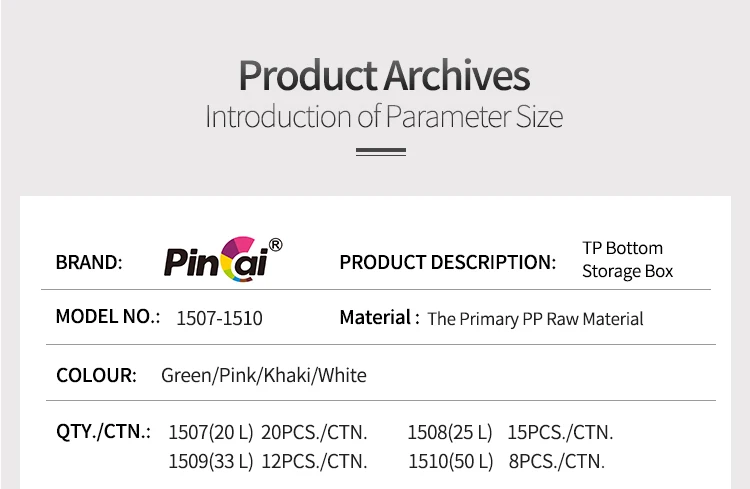Select 'The Primary PP Raw Material' text
750x489 pixels.
pos(535,319)
